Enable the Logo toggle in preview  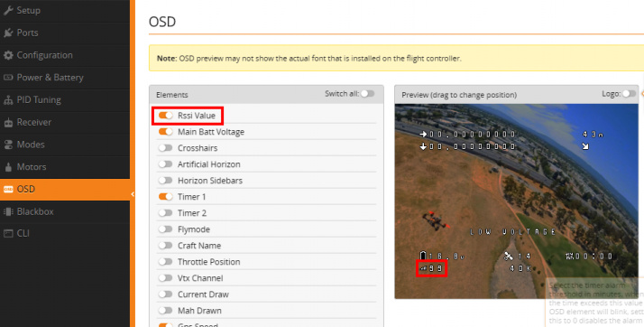click(x=629, y=94)
